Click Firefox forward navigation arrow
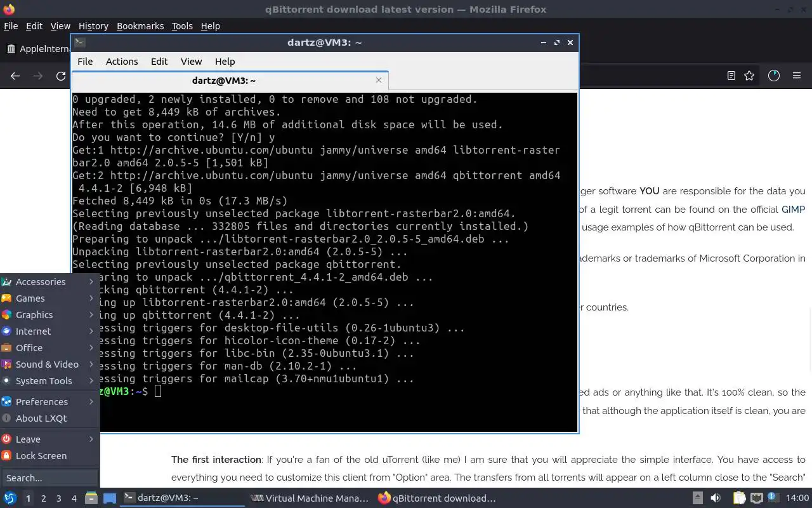Image resolution: width=812 pixels, height=508 pixels. click(38, 76)
